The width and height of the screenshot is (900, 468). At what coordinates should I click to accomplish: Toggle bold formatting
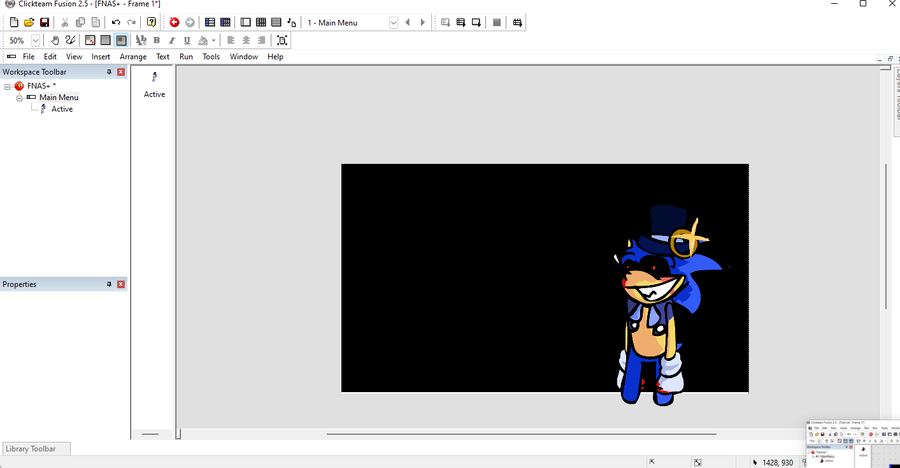pyautogui.click(x=156, y=40)
